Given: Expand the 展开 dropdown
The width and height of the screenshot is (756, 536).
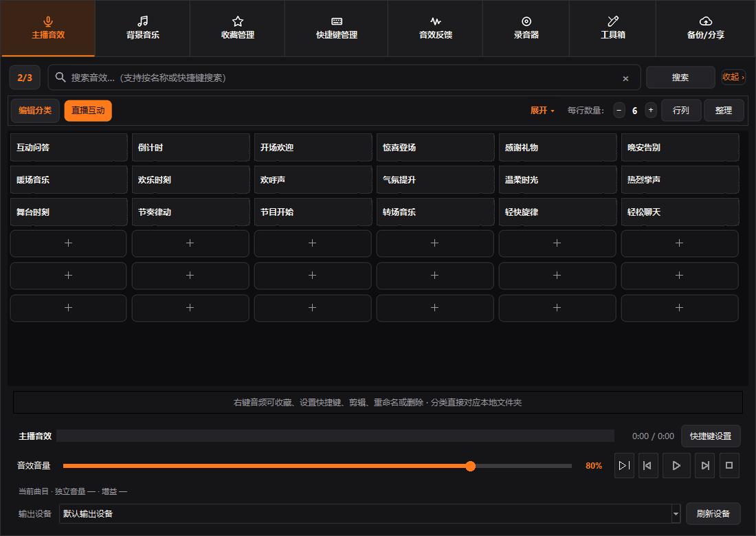Looking at the screenshot, I should pyautogui.click(x=542, y=111).
